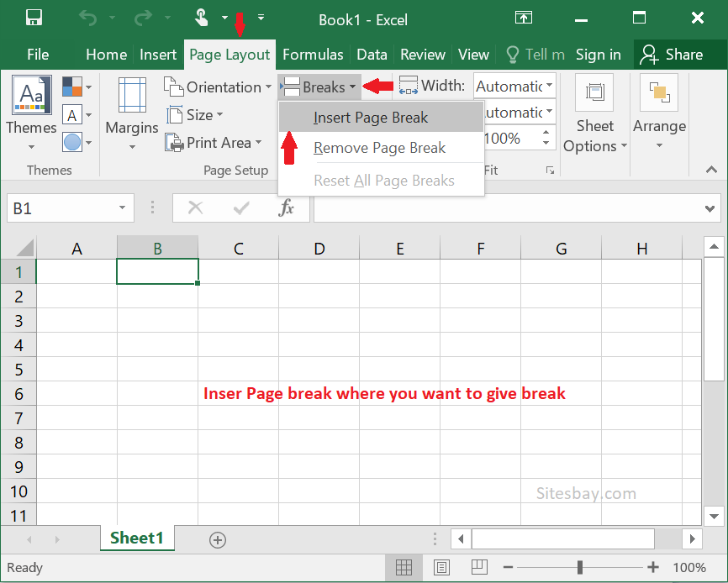Screen dimensions: 728x583
Task: Choose Insert Page Break
Action: pos(381,118)
